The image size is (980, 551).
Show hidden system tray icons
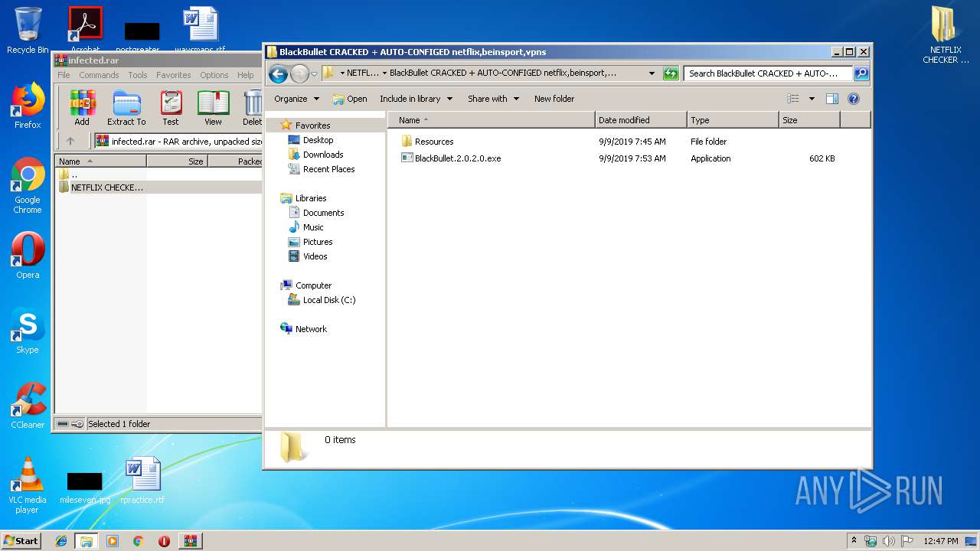pos(854,540)
